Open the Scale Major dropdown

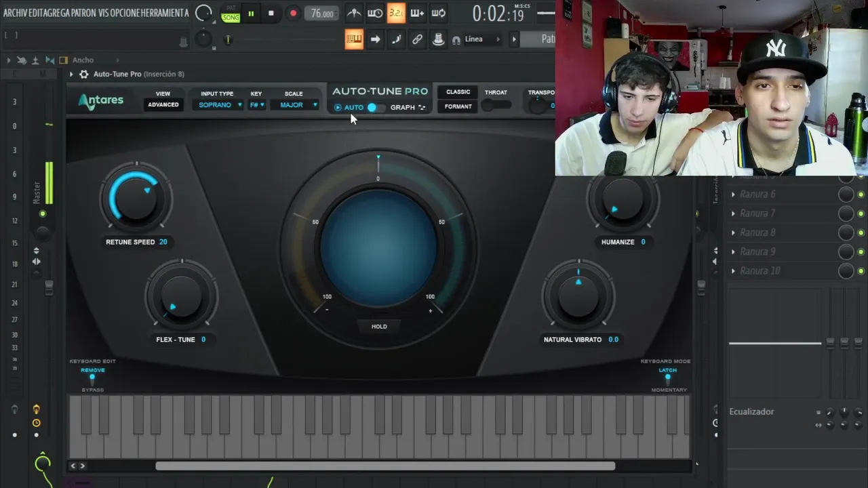[294, 105]
